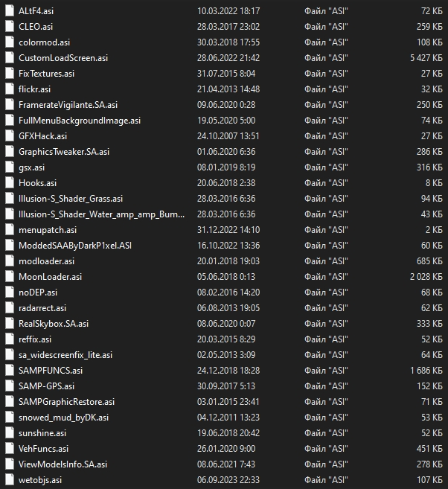Click the 06.09.2023 22:33 modified date
Screen dimensions: 448x489
(229, 480)
